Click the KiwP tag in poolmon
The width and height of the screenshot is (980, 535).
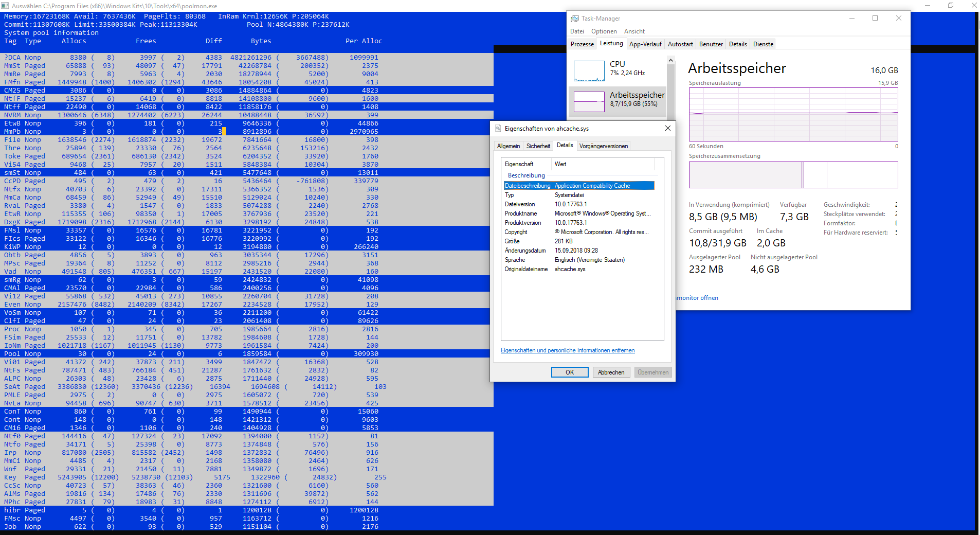12,247
